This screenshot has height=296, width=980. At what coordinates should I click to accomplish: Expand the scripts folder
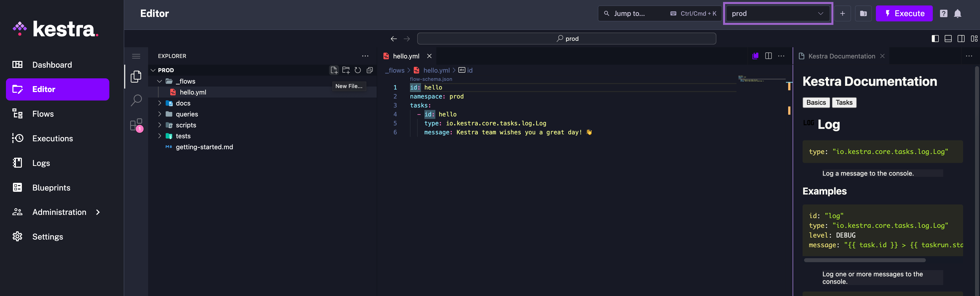click(x=160, y=125)
